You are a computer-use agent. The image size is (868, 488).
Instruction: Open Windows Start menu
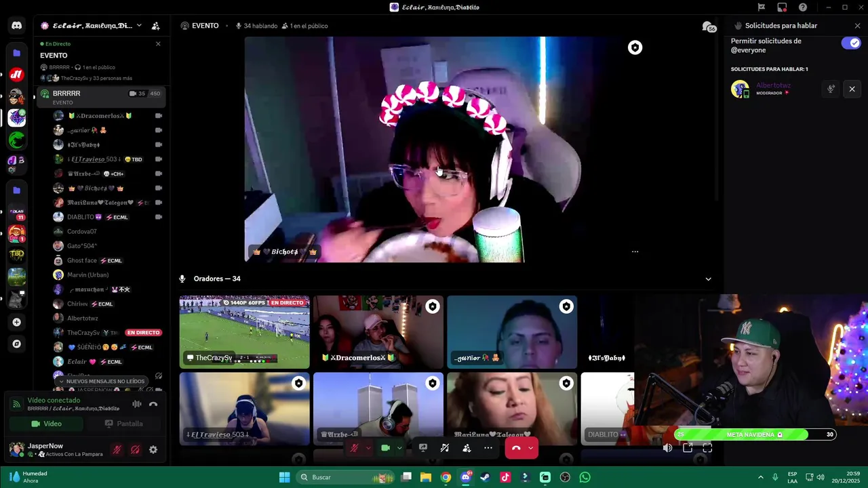[x=285, y=477]
